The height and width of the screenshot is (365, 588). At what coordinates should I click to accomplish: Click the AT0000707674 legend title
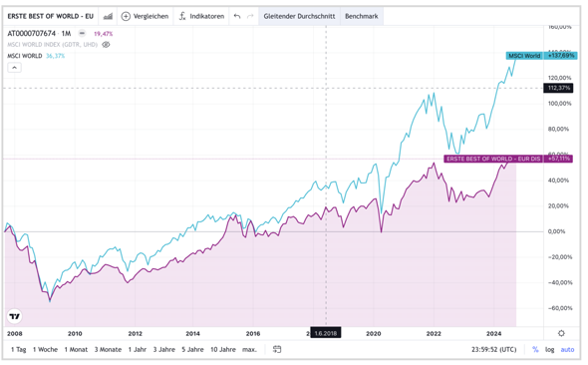(32, 33)
